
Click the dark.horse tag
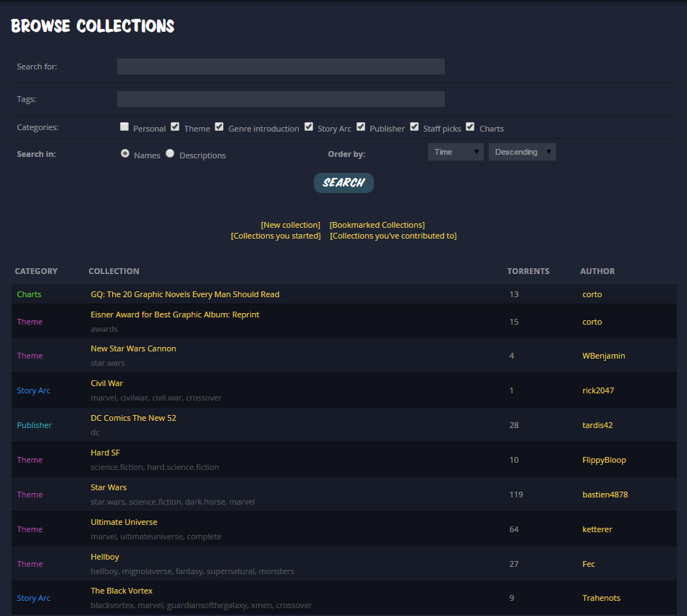point(205,502)
